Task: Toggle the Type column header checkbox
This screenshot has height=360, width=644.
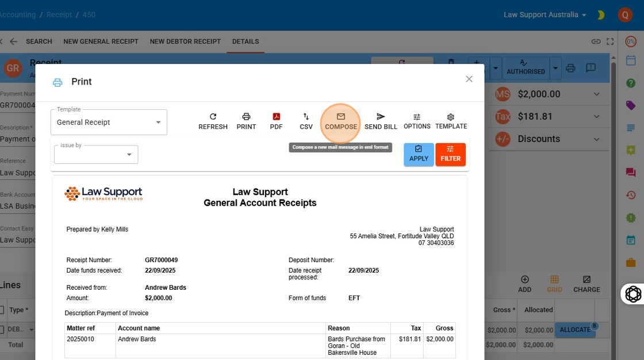Action: click(x=2, y=310)
